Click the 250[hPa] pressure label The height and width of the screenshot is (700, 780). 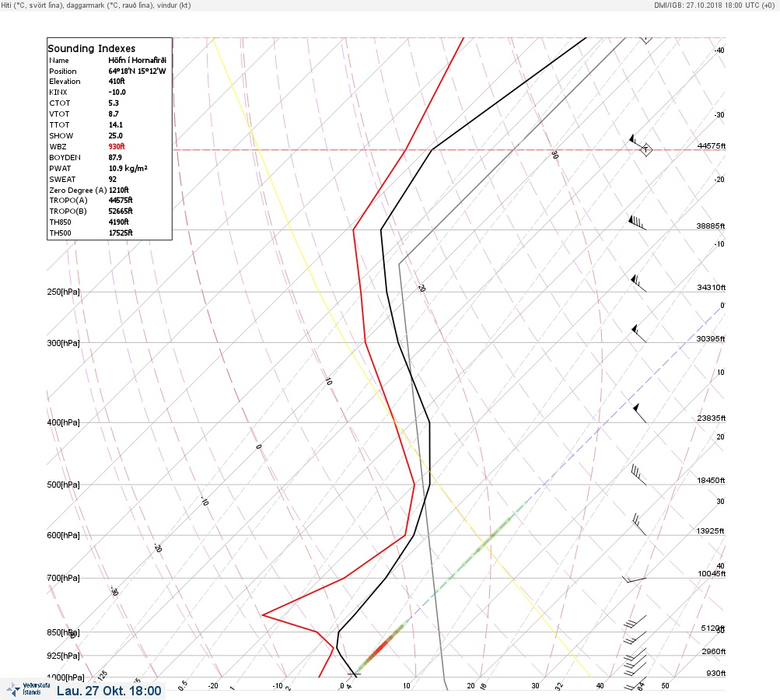click(x=63, y=292)
